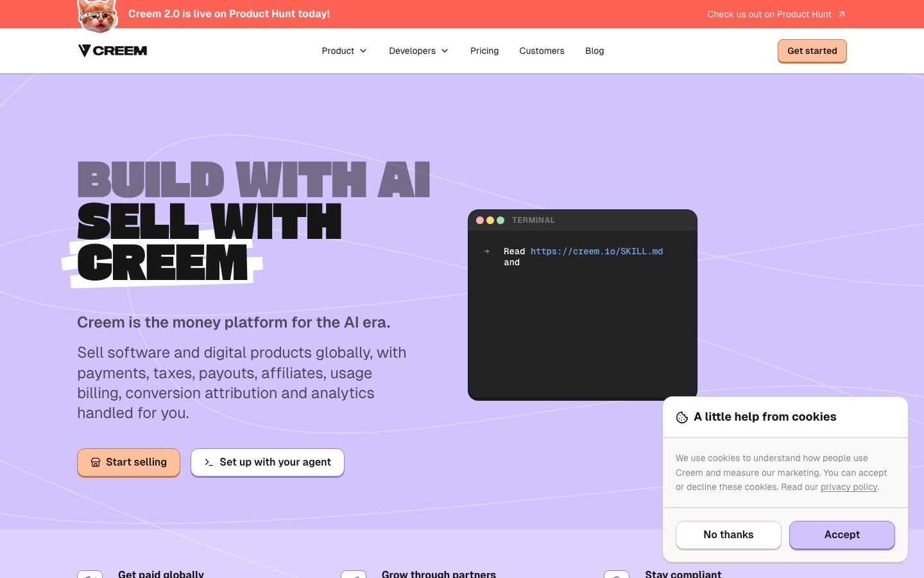Screen dimensions: 924x578
Task: Click the cookie icon in the consent popup
Action: tap(682, 417)
